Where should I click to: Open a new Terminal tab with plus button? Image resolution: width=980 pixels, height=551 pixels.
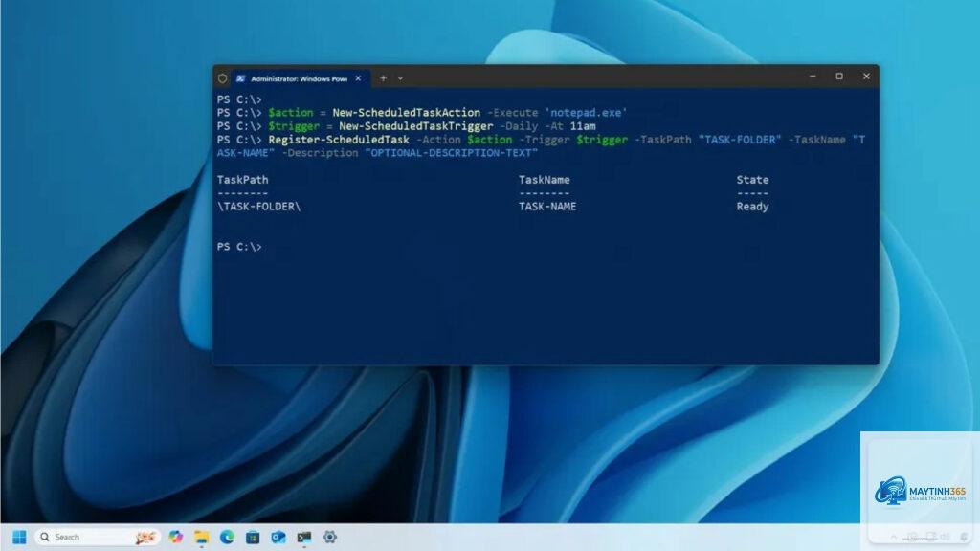[383, 78]
